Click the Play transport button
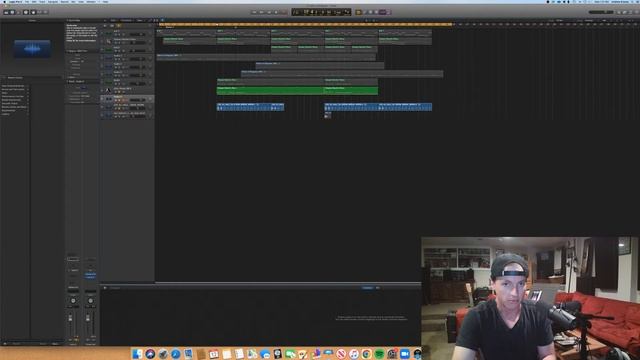The height and width of the screenshot is (360, 640). point(276,12)
